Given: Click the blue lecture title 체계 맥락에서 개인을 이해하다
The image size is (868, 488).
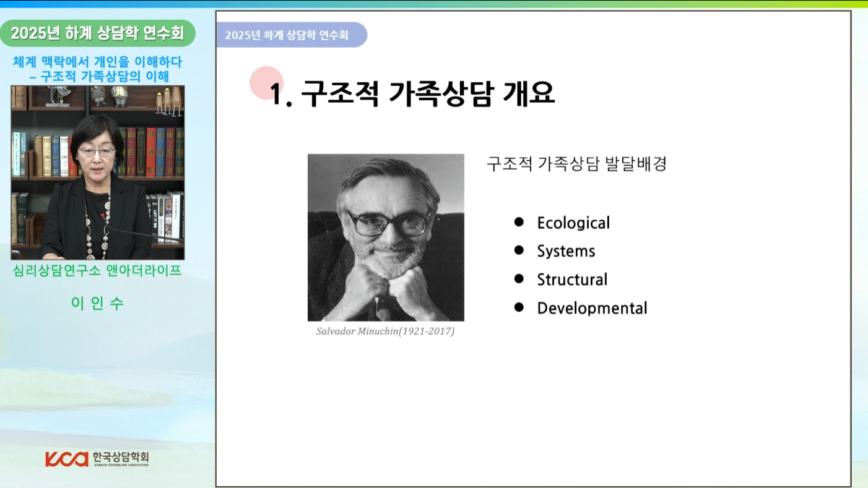Looking at the screenshot, I should point(98,62).
